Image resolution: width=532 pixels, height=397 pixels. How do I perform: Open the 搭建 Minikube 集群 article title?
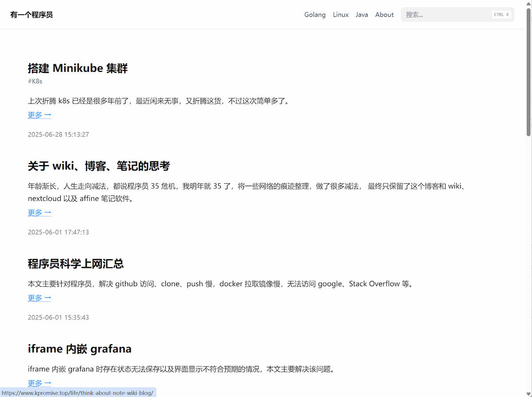pyautogui.click(x=78, y=68)
